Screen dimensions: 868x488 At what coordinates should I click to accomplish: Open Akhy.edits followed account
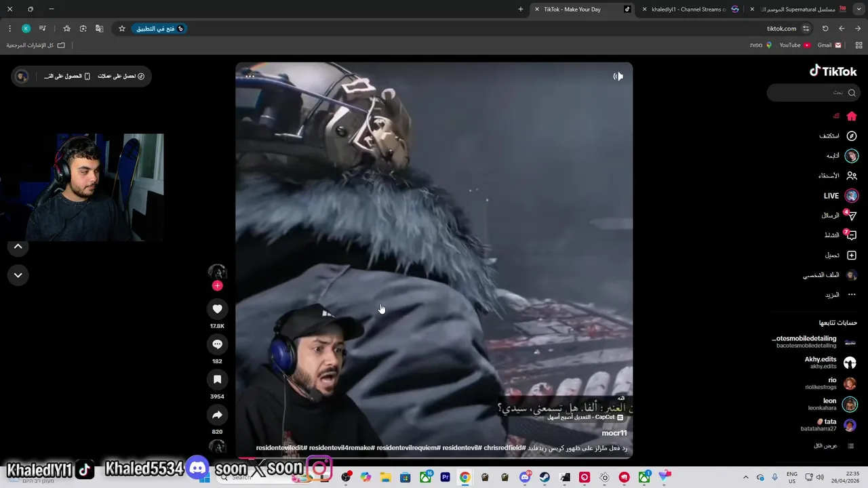(831, 363)
